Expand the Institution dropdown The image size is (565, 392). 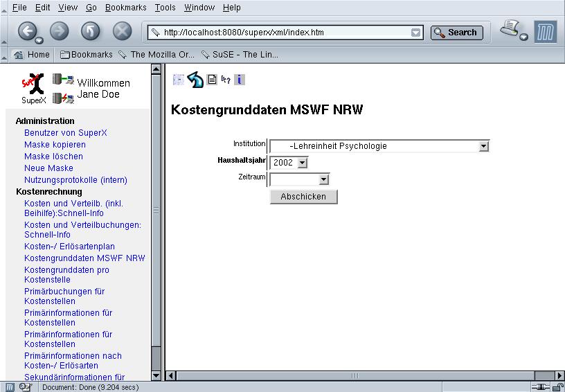[484, 146]
